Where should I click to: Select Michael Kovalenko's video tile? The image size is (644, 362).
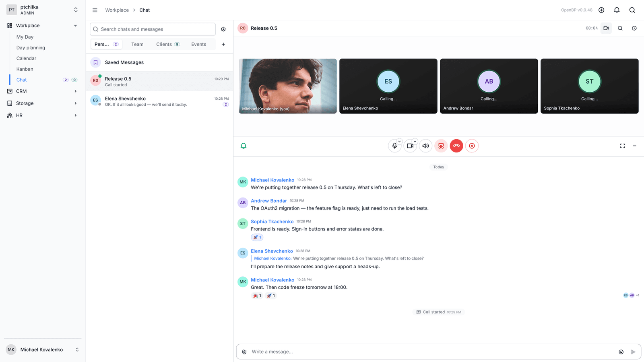tap(288, 86)
